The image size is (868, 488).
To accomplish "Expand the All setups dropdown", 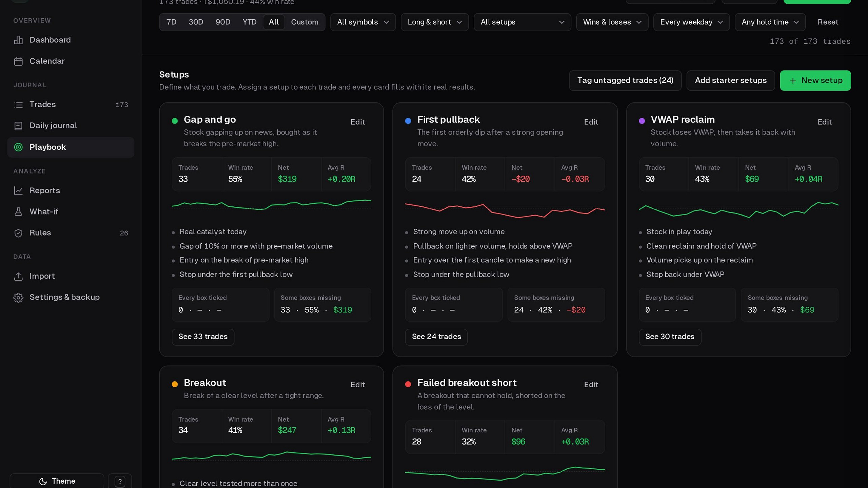I will [x=522, y=22].
